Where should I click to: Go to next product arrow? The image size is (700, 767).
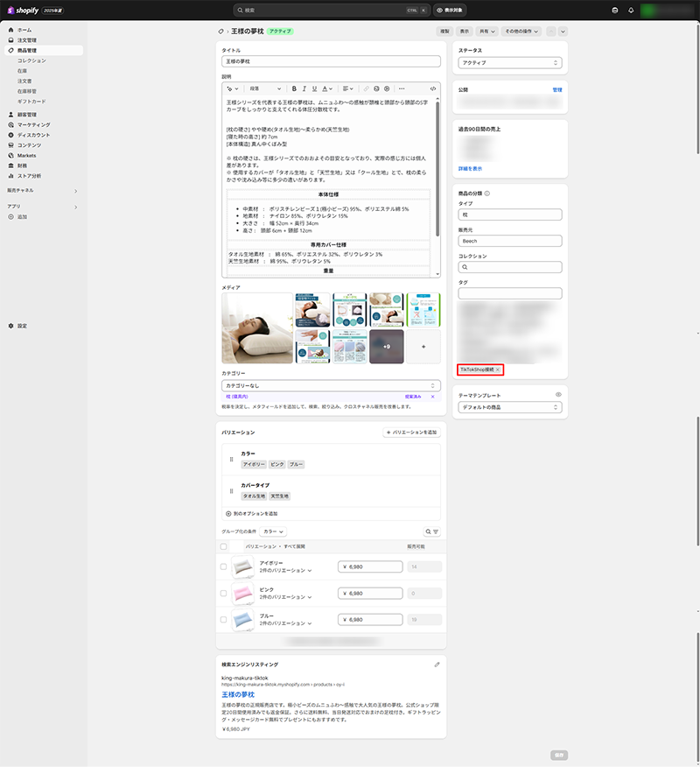[x=563, y=32]
